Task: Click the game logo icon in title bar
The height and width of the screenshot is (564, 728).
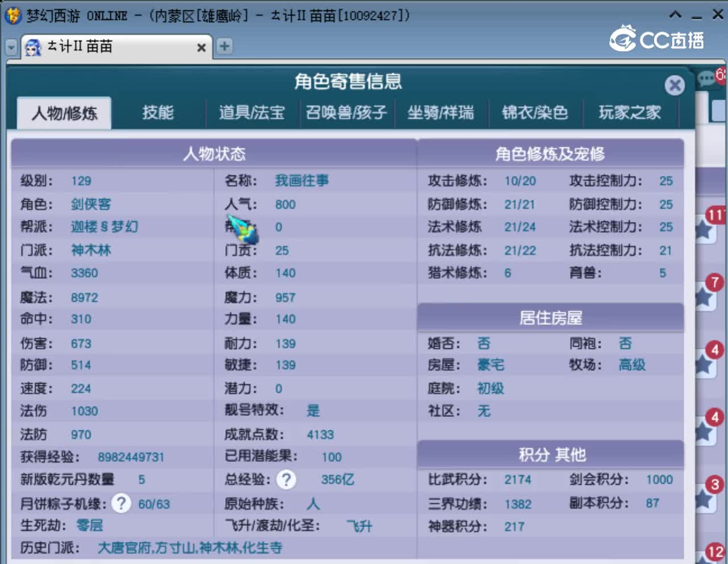Action: point(13,15)
